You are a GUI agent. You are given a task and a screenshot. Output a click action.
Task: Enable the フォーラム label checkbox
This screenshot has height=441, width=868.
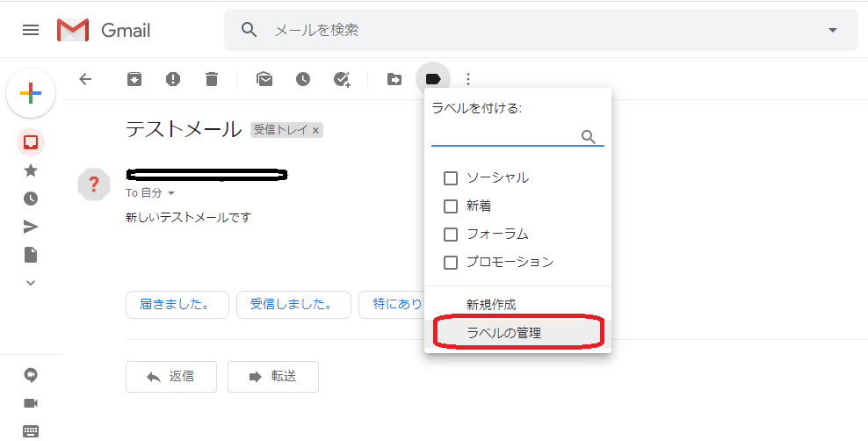(x=451, y=235)
